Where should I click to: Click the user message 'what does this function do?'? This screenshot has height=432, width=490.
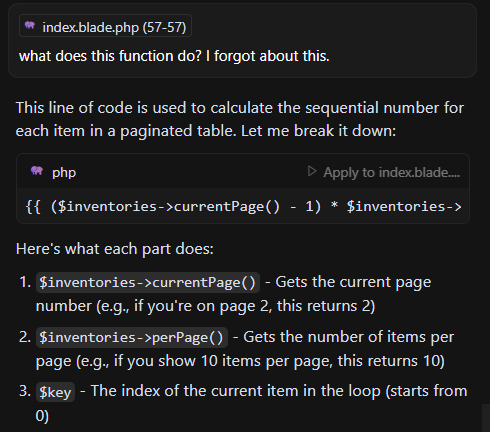(x=174, y=56)
